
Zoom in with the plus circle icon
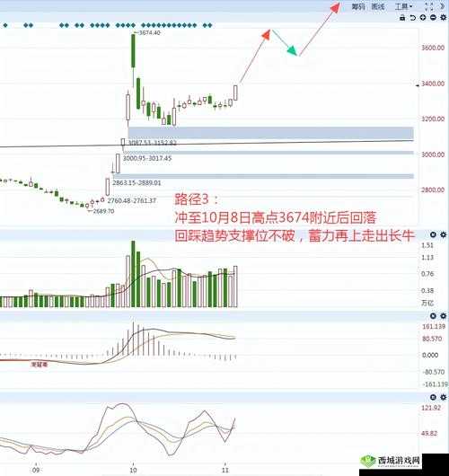point(423,18)
